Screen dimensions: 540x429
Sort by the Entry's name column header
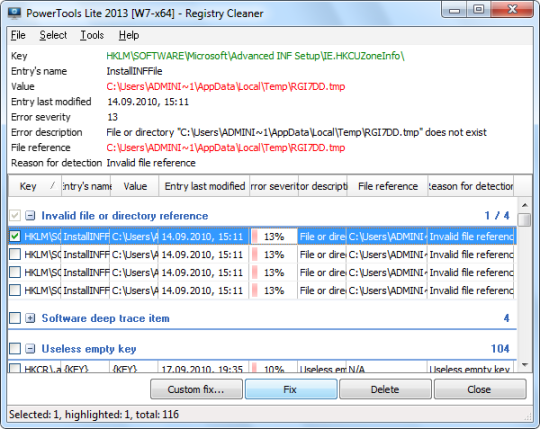click(86, 186)
